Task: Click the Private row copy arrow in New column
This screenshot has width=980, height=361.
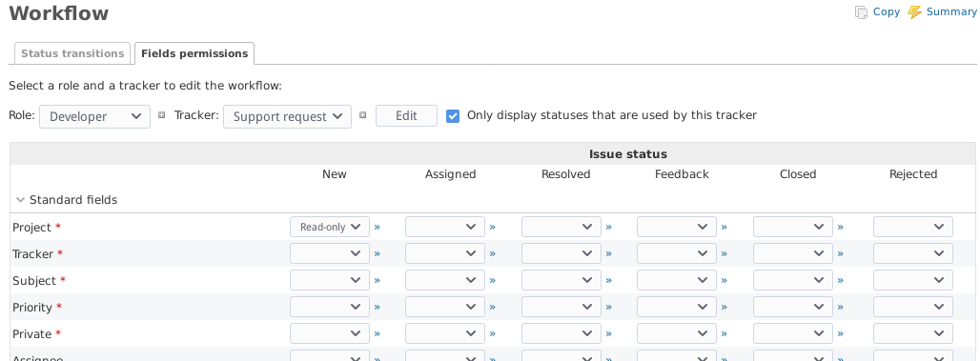Action: tap(377, 334)
